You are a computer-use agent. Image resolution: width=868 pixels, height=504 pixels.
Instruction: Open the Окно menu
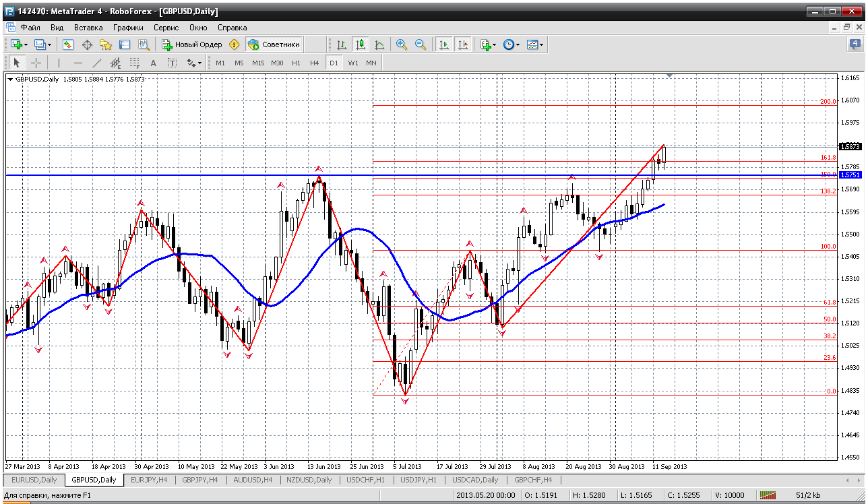click(198, 28)
